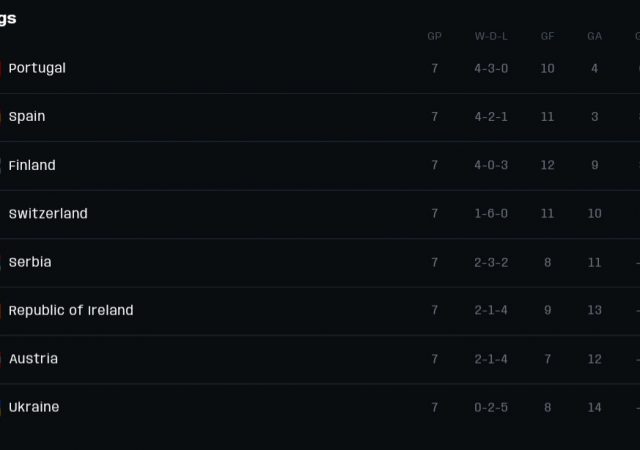The height and width of the screenshot is (450, 640).
Task: Sort by the GP column header
Action: pos(435,36)
